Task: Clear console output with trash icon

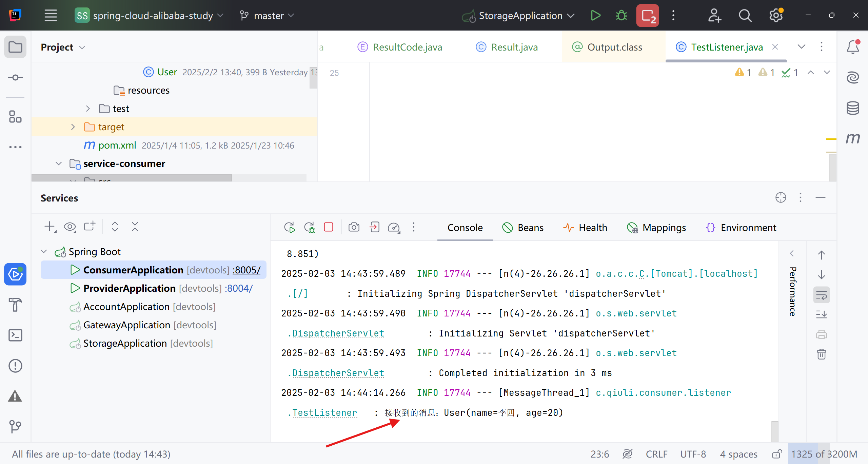Action: click(821, 354)
